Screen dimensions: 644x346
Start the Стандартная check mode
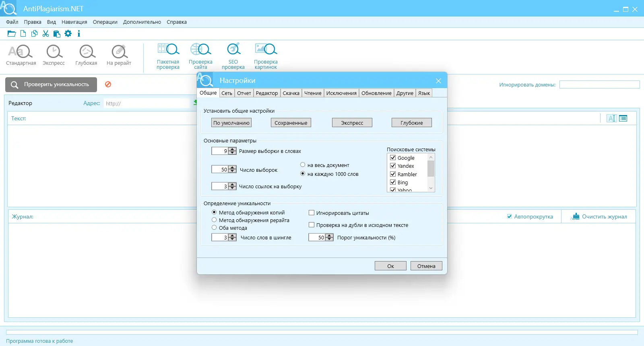pos(21,55)
